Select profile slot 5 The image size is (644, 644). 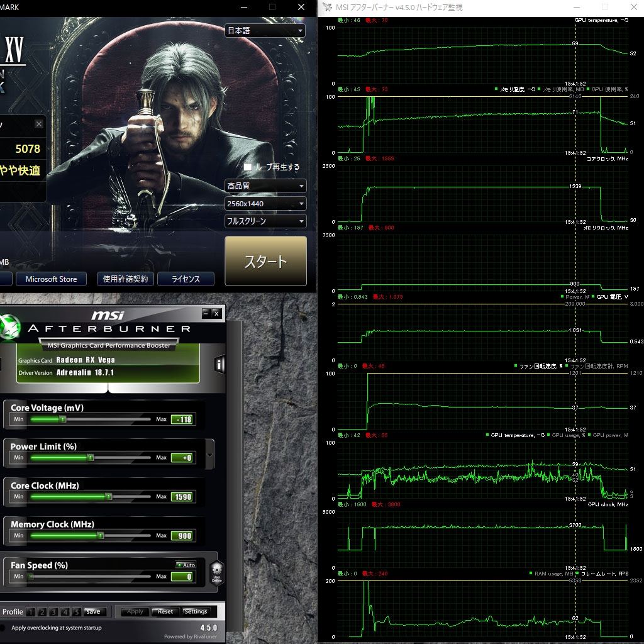(x=76, y=611)
